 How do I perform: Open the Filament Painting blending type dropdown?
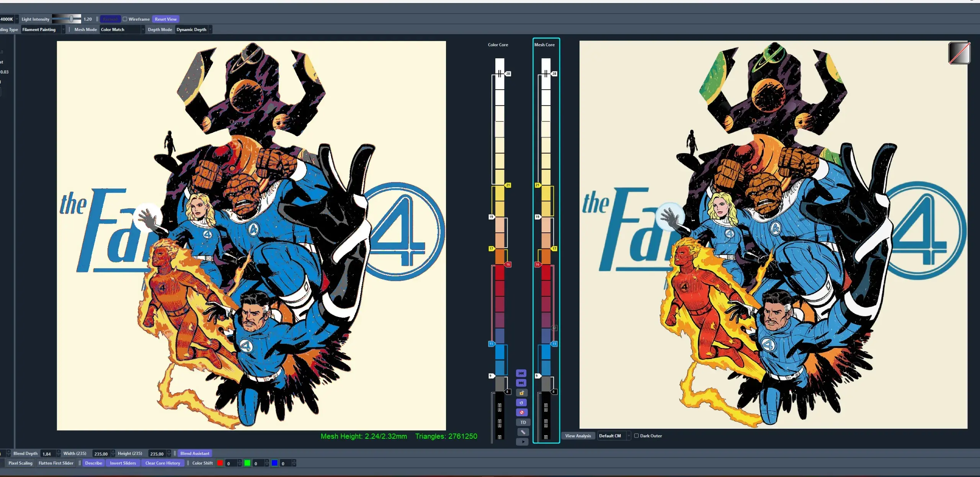[x=43, y=29]
